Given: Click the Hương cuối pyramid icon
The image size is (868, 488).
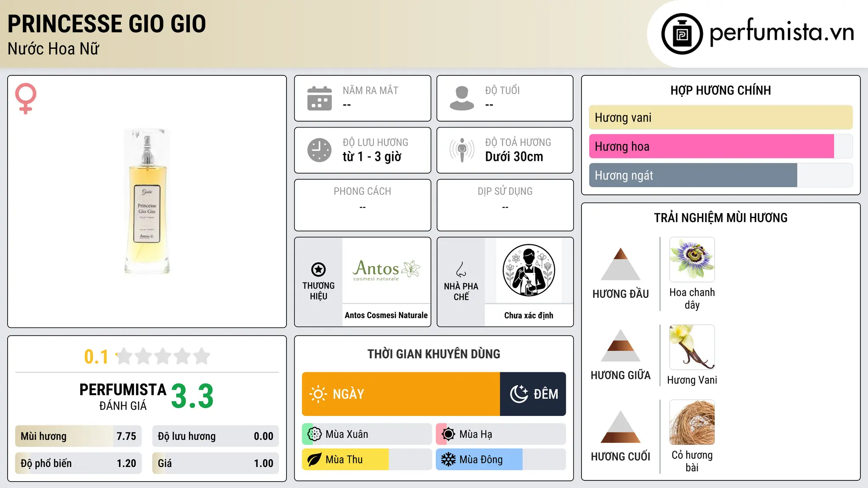Looking at the screenshot, I should 620,427.
